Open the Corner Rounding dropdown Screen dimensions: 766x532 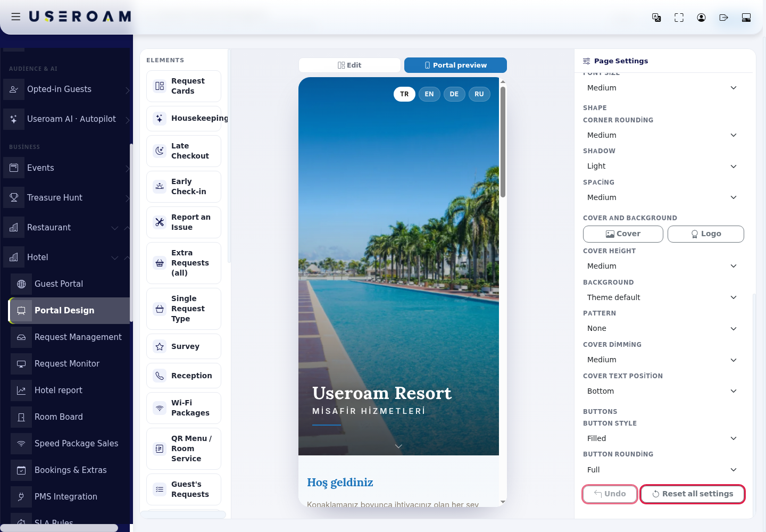point(663,135)
